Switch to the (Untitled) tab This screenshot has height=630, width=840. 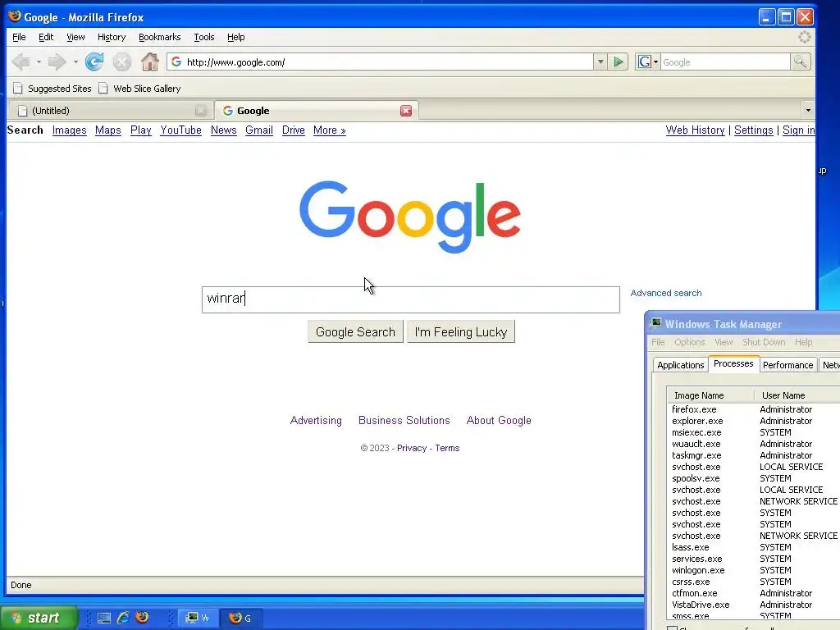point(110,111)
